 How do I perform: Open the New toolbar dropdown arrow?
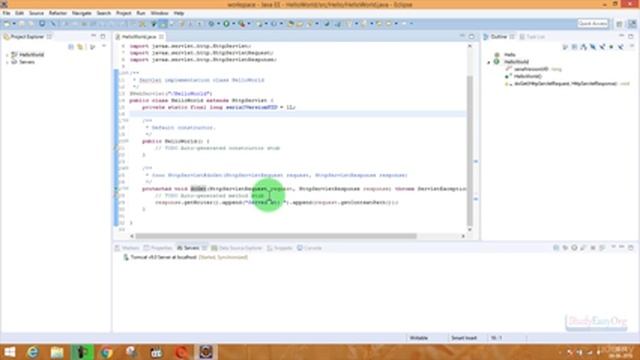(14, 24)
